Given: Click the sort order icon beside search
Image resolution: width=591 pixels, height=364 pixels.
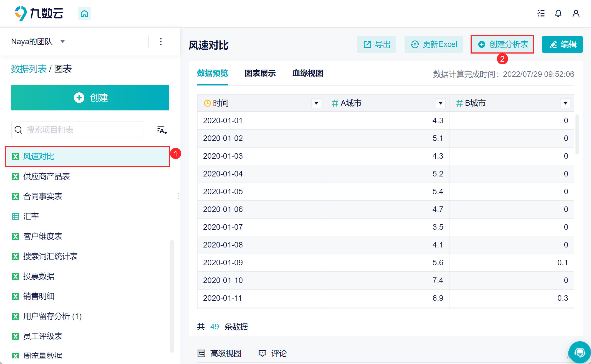Looking at the screenshot, I should (162, 130).
